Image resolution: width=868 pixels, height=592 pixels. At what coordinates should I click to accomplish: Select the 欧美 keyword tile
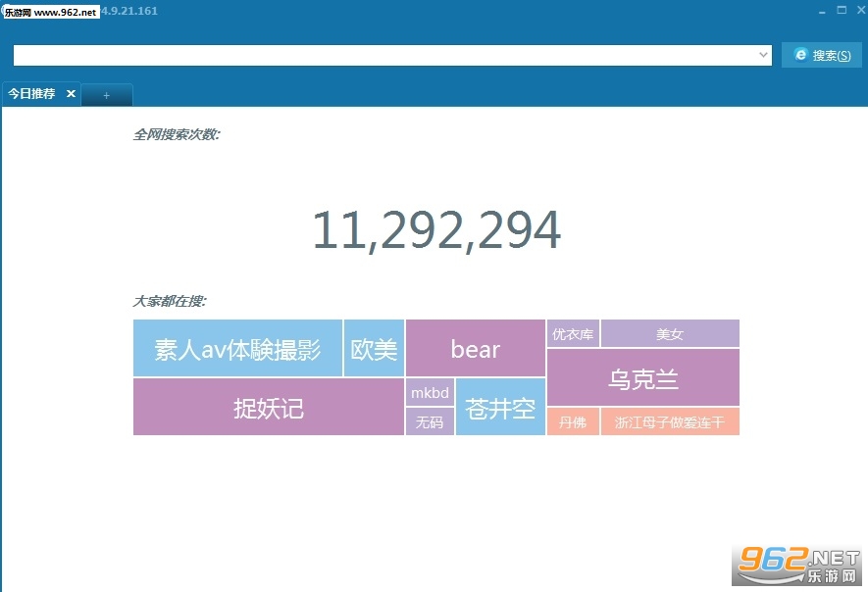(374, 349)
